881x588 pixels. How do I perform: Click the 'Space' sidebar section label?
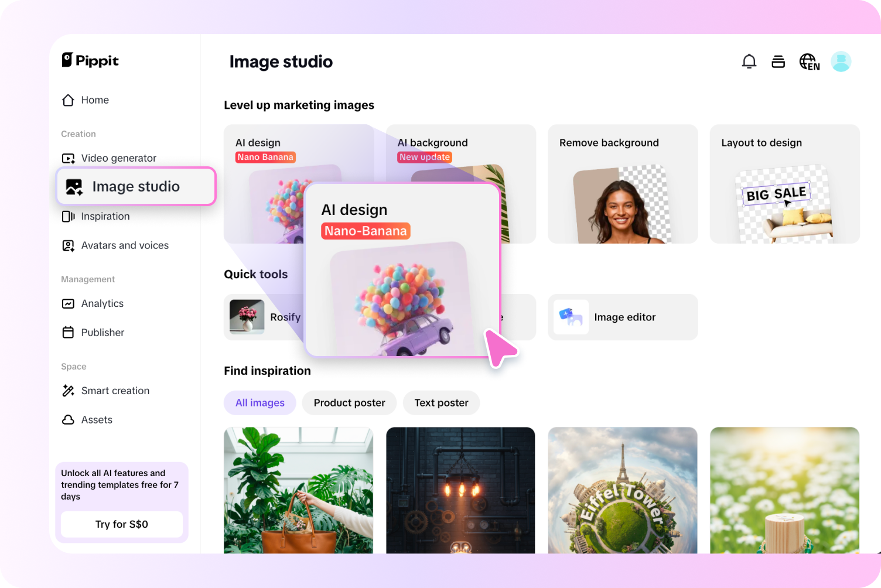click(x=74, y=367)
